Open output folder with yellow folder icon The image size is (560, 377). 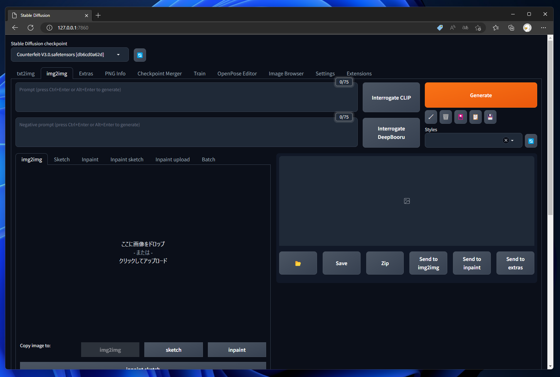298,263
